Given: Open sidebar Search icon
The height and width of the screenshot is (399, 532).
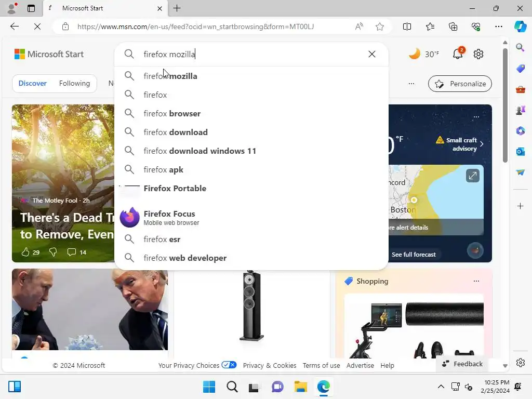Looking at the screenshot, I should tap(520, 47).
